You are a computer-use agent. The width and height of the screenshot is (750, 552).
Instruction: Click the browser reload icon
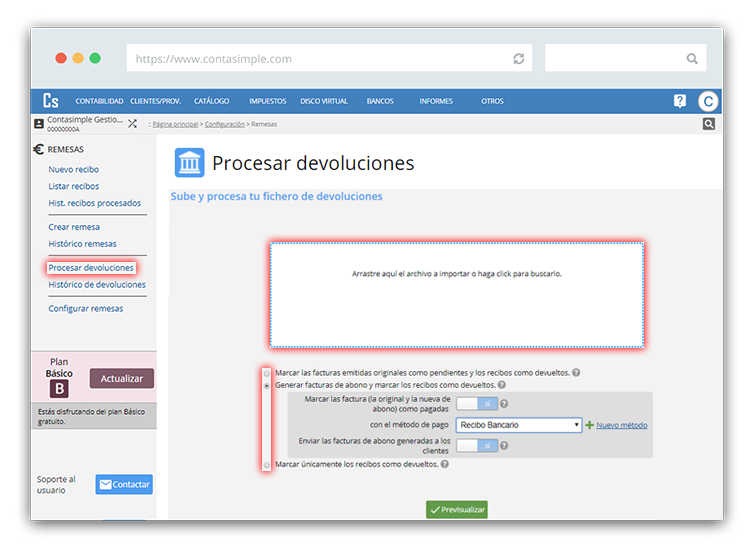pos(518,58)
